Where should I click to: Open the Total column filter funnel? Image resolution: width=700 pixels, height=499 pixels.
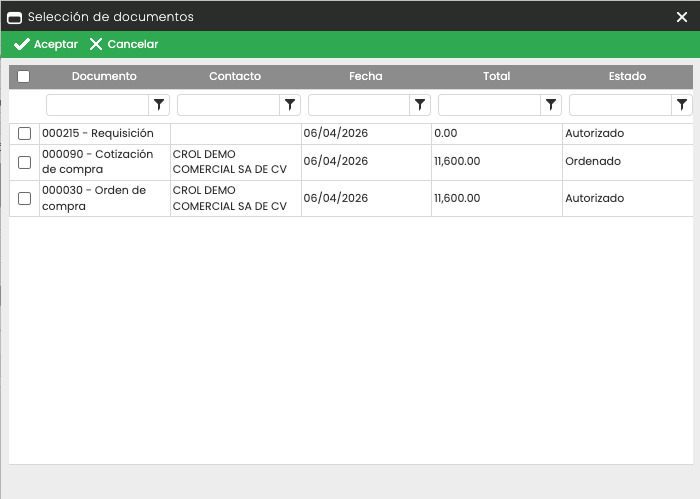point(551,105)
